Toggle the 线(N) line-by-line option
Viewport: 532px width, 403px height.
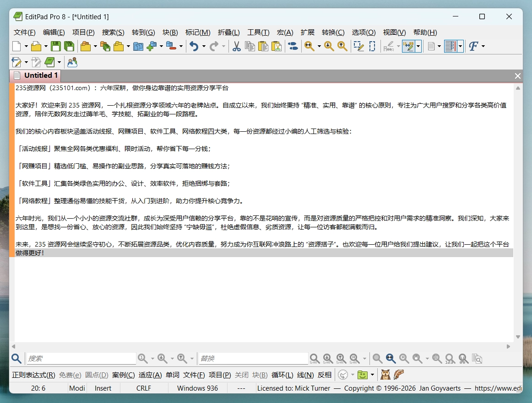[x=305, y=375]
